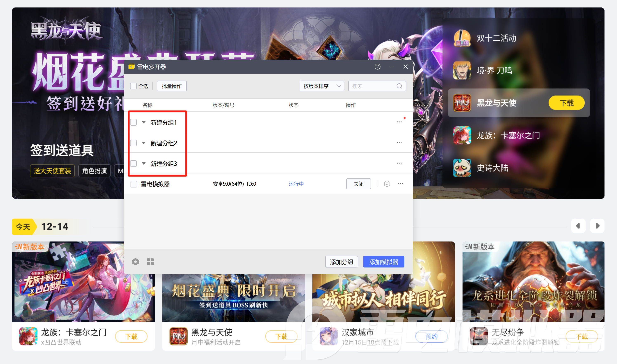Click the help question mark icon
Image resolution: width=617 pixels, height=364 pixels.
click(x=377, y=67)
